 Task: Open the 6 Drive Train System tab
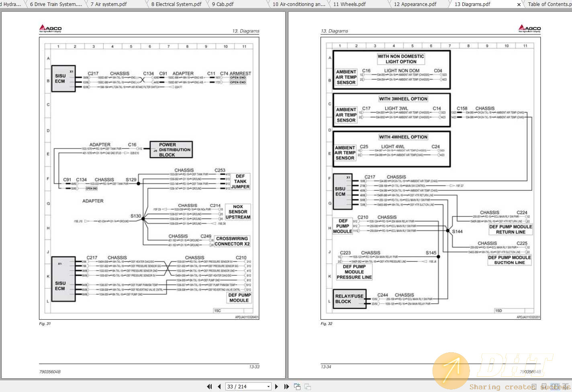56,4
